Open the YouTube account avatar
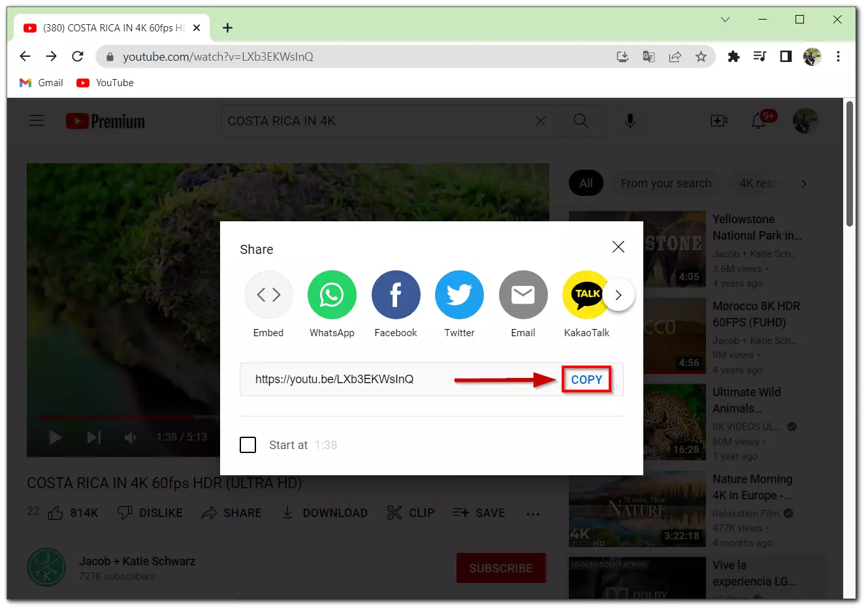Viewport: 868px width, 611px height. coord(805,121)
